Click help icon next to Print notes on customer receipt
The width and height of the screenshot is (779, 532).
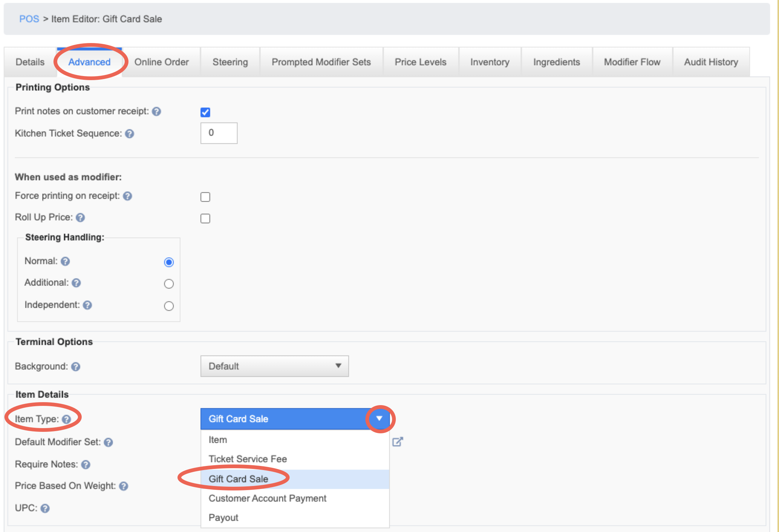point(156,111)
